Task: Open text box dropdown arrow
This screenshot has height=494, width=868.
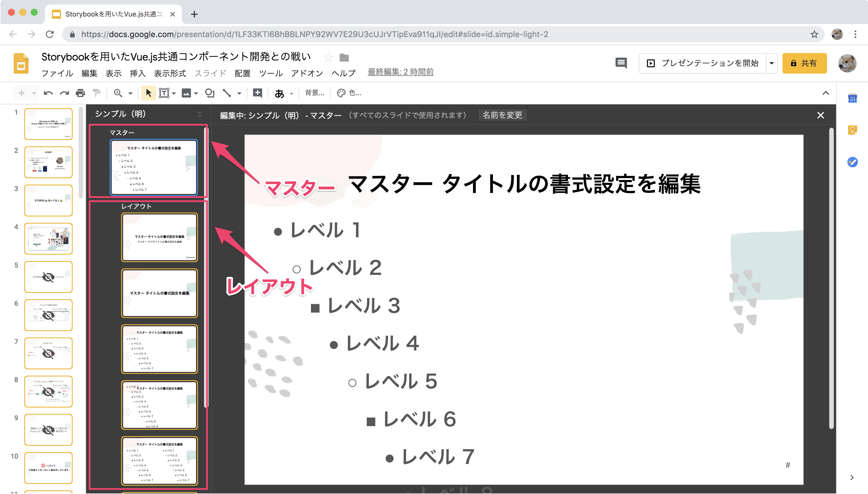Action: click(174, 93)
